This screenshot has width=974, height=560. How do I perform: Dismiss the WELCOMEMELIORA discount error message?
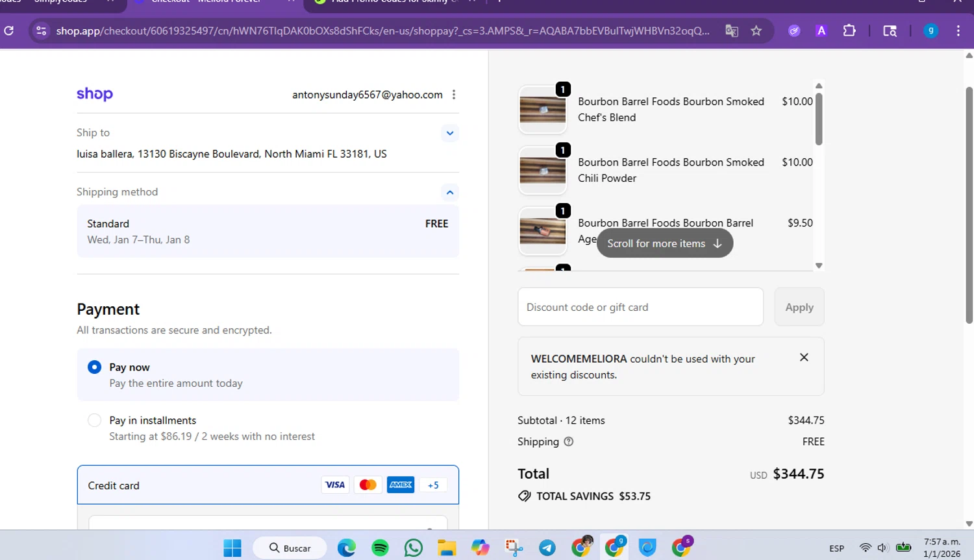coord(804,358)
